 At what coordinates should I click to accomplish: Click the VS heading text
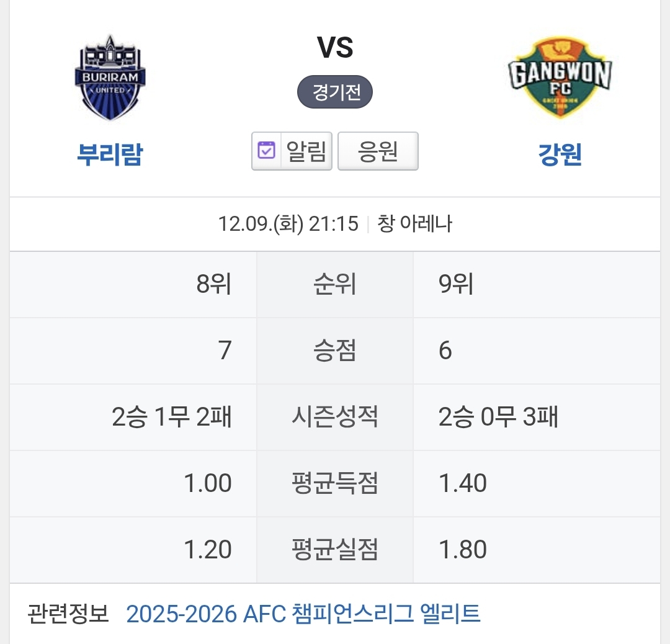[x=335, y=47]
